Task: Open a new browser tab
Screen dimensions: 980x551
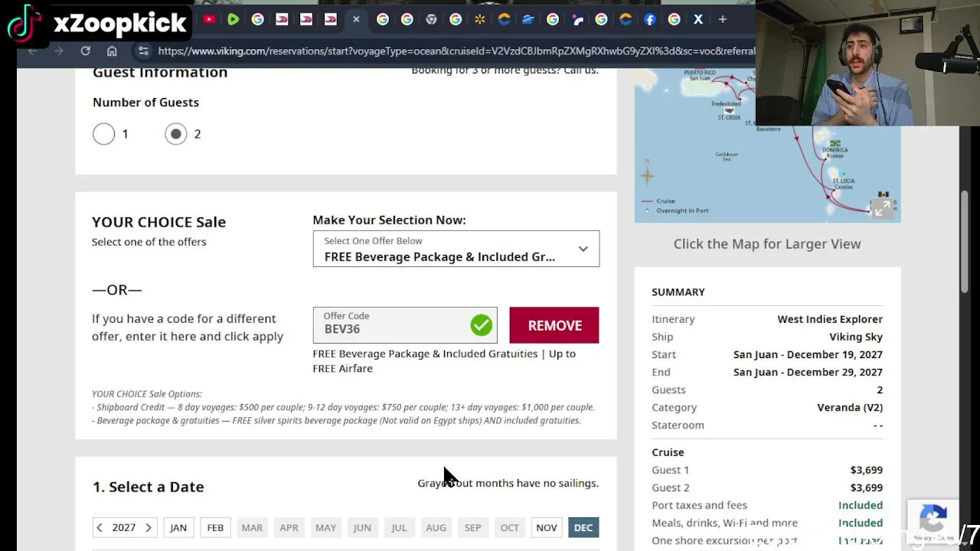Action: [722, 19]
